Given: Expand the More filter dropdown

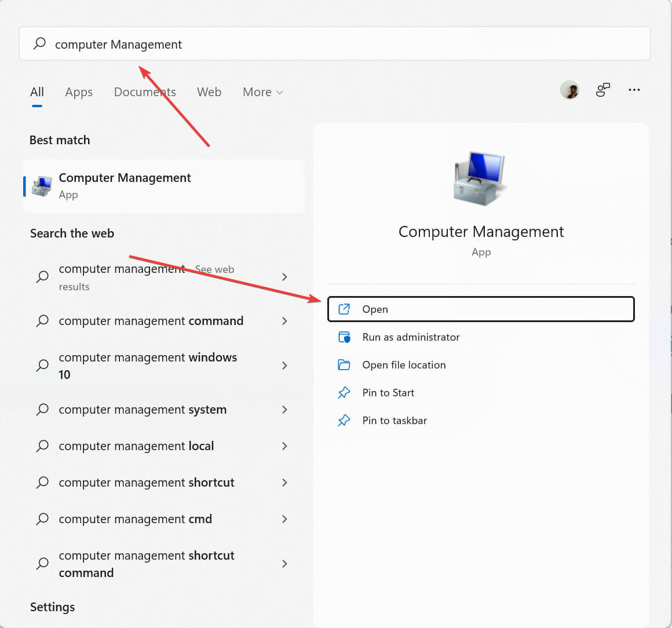Looking at the screenshot, I should point(262,92).
